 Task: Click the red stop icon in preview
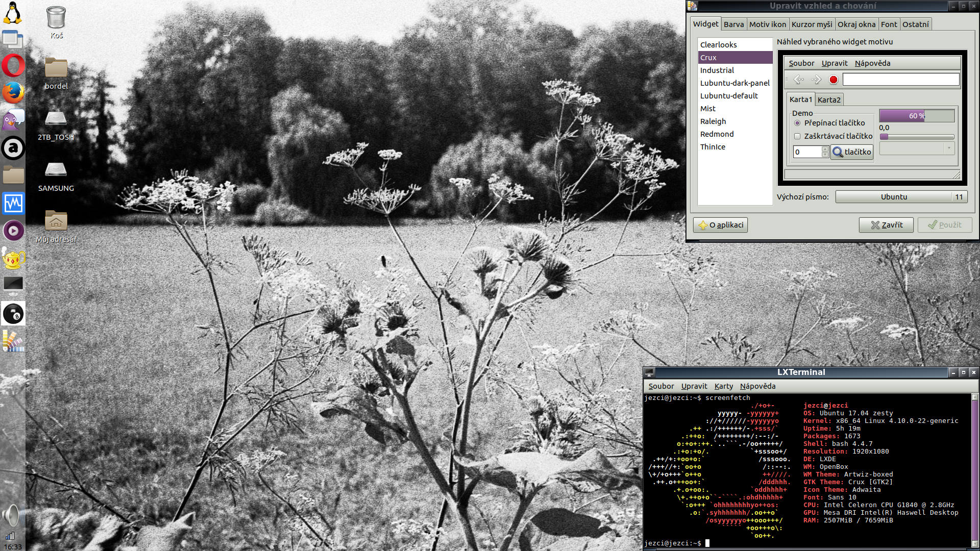coord(834,80)
